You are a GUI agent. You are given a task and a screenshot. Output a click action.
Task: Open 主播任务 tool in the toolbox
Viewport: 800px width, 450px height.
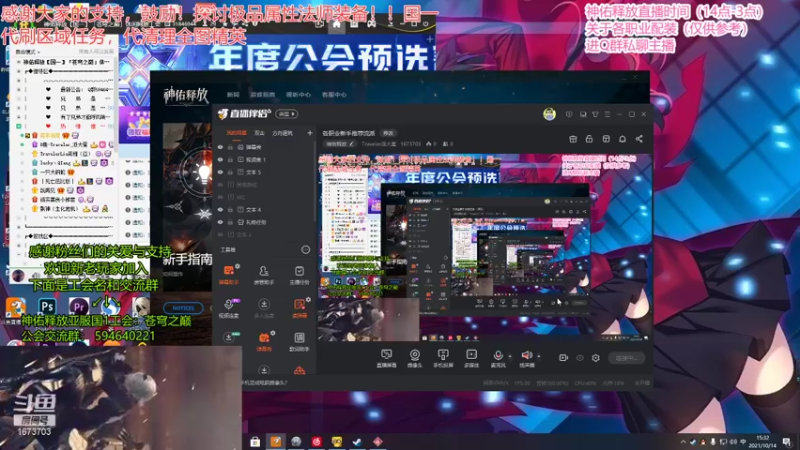[299, 274]
